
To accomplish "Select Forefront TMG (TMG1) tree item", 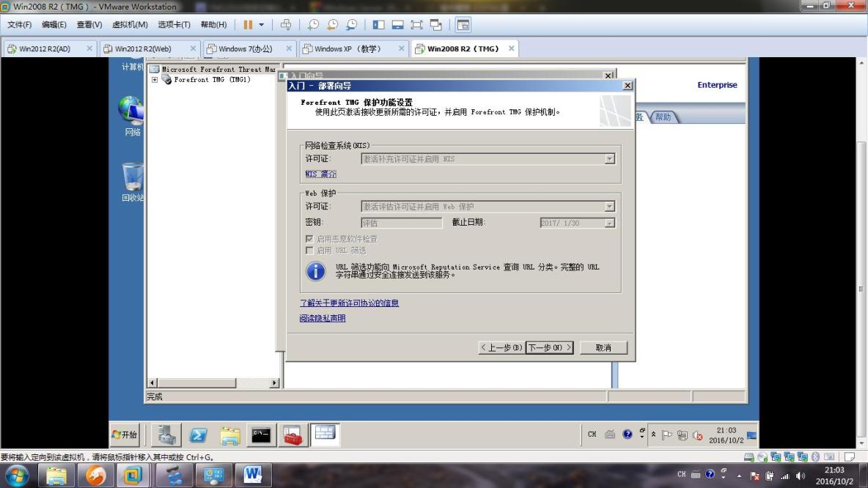I will [x=212, y=80].
